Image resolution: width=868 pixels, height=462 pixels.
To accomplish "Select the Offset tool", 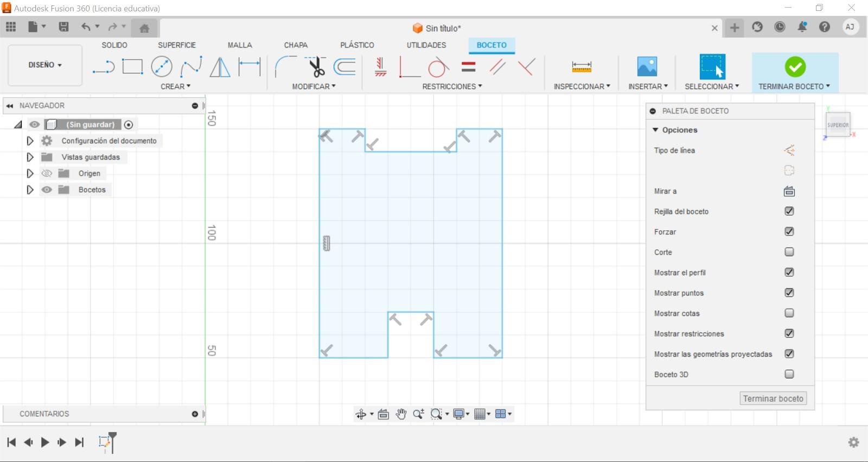I will [344, 67].
